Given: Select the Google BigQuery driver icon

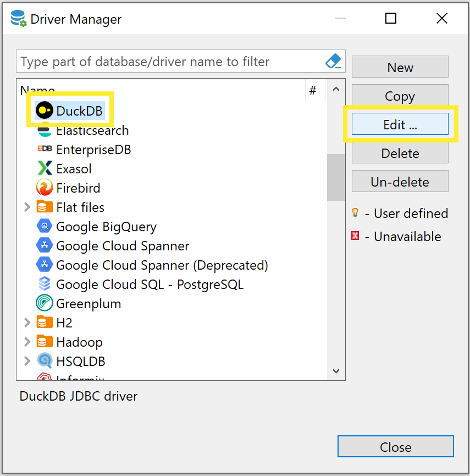Looking at the screenshot, I should 45,226.
